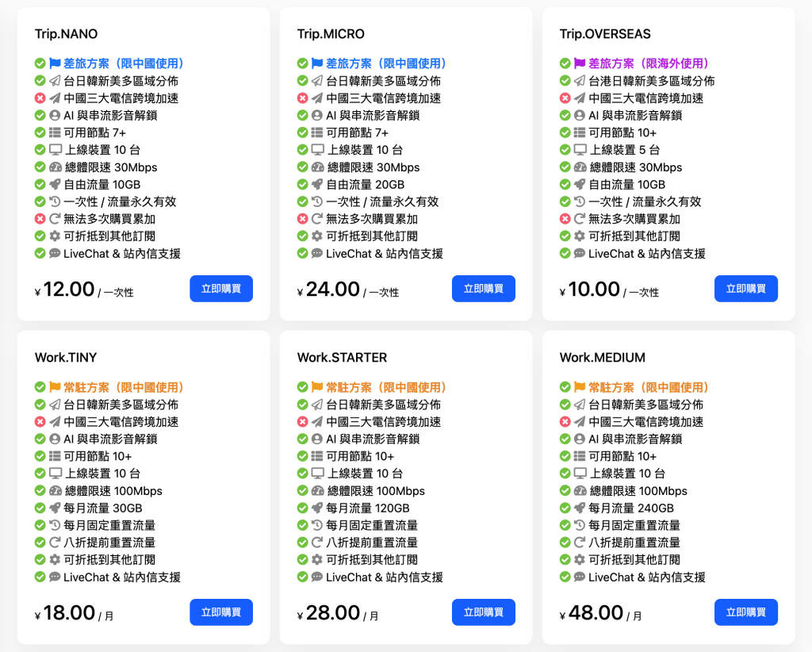The width and height of the screenshot is (812, 652).
Task: Click the 立即購買 button for Trip.NANO
Action: click(x=221, y=289)
